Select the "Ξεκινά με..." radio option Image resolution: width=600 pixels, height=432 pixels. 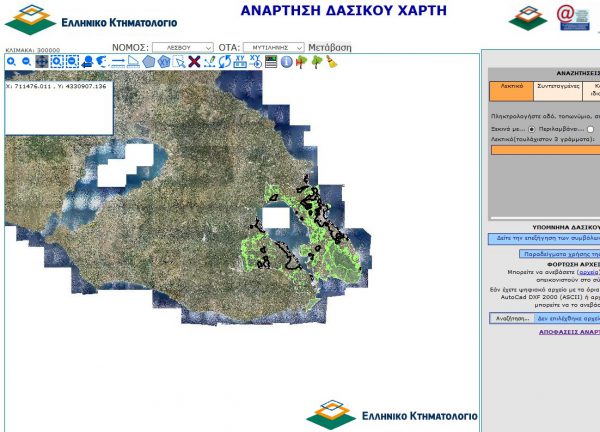530,129
